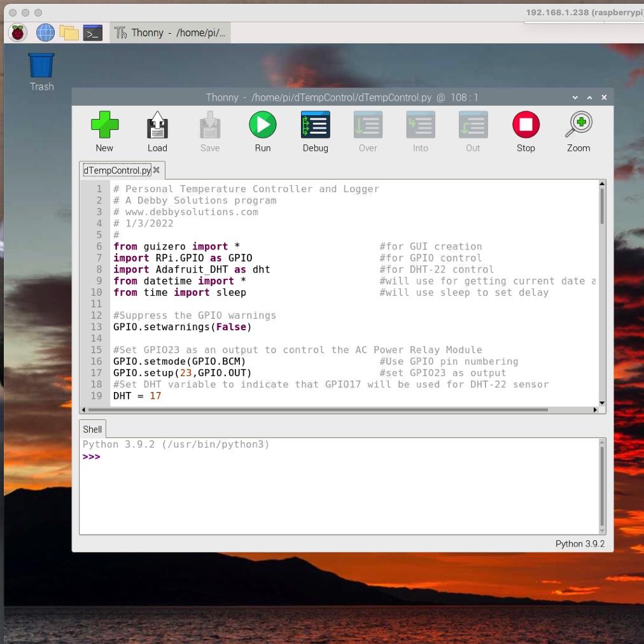The height and width of the screenshot is (644, 644).
Task: Close the Thonny window
Action: [604, 97]
